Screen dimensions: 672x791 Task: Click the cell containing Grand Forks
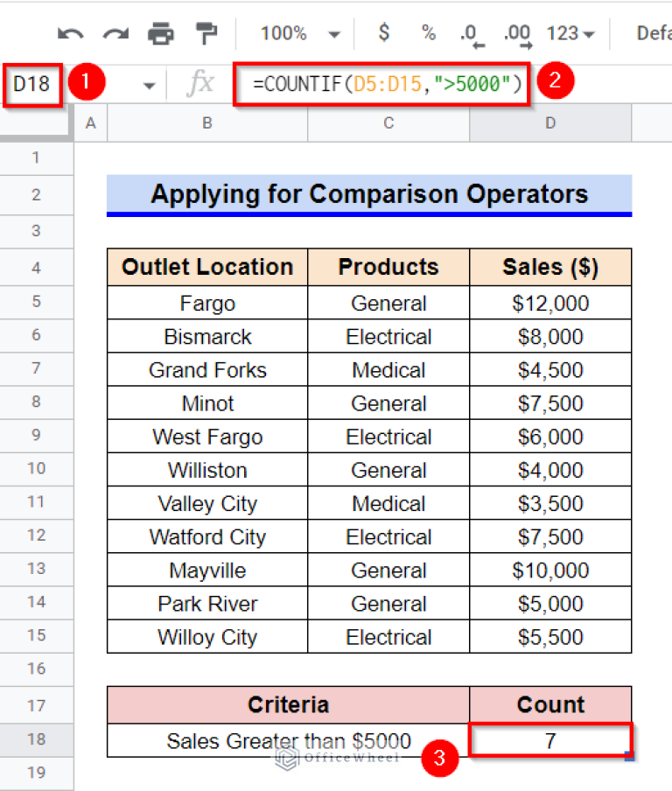pos(207,370)
